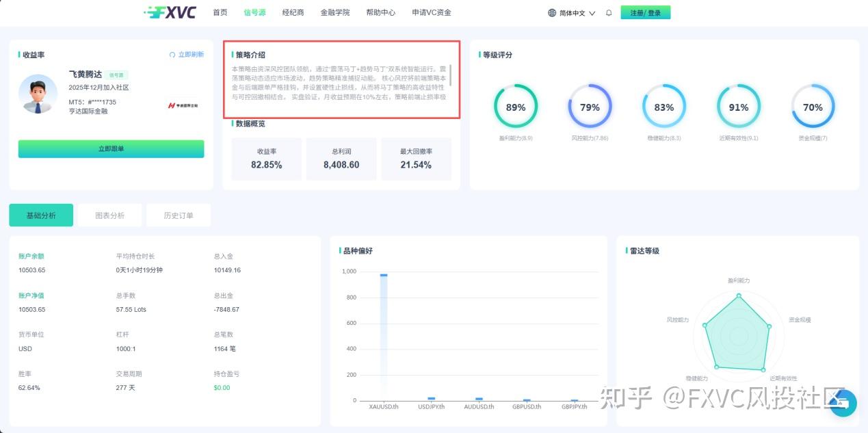Click the 89% 盈利能力 gauge ring
This screenshot has height=433, width=868.
coord(516,107)
